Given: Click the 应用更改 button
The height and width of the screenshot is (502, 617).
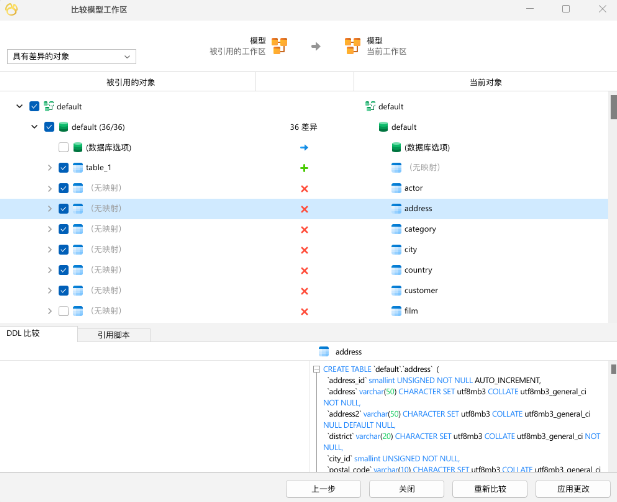Looking at the screenshot, I should point(572,489).
